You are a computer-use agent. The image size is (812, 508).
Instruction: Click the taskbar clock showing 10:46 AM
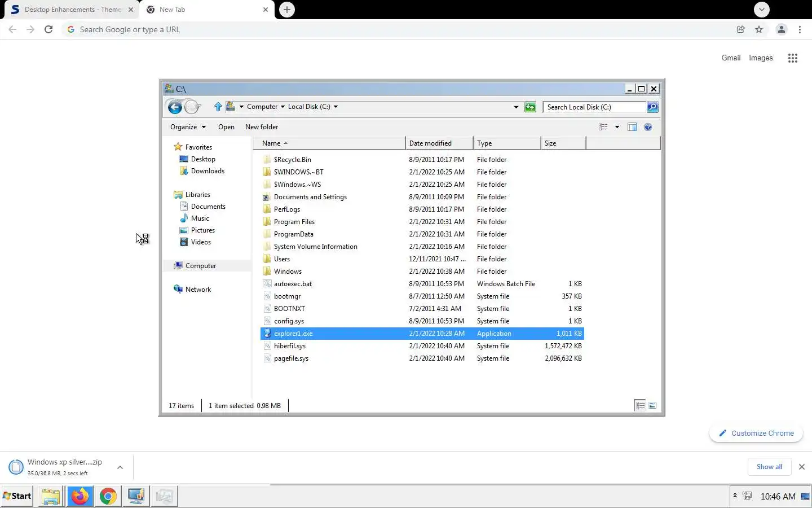coord(778,497)
